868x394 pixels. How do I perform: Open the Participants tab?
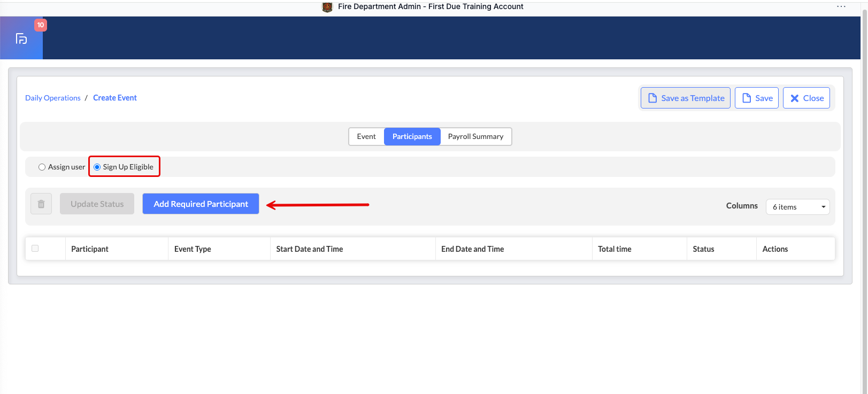[x=412, y=136]
